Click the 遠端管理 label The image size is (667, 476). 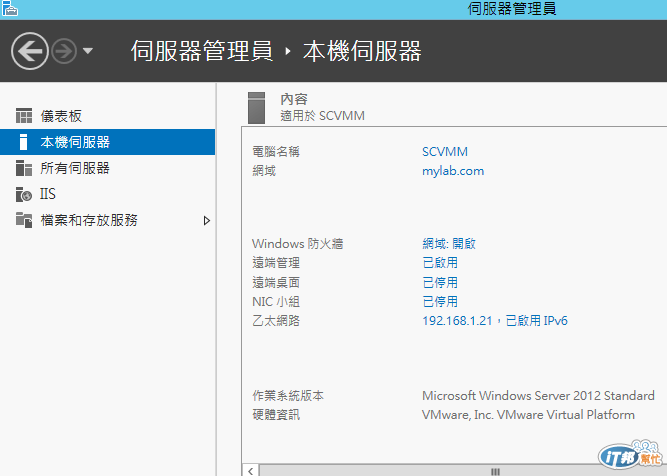pos(276,263)
